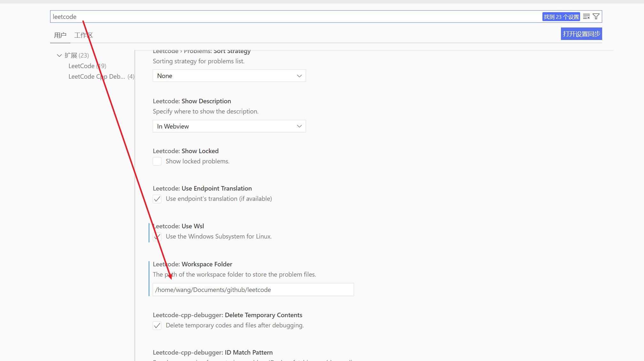
Task: Click the clear settings search input icon
Action: click(x=586, y=17)
